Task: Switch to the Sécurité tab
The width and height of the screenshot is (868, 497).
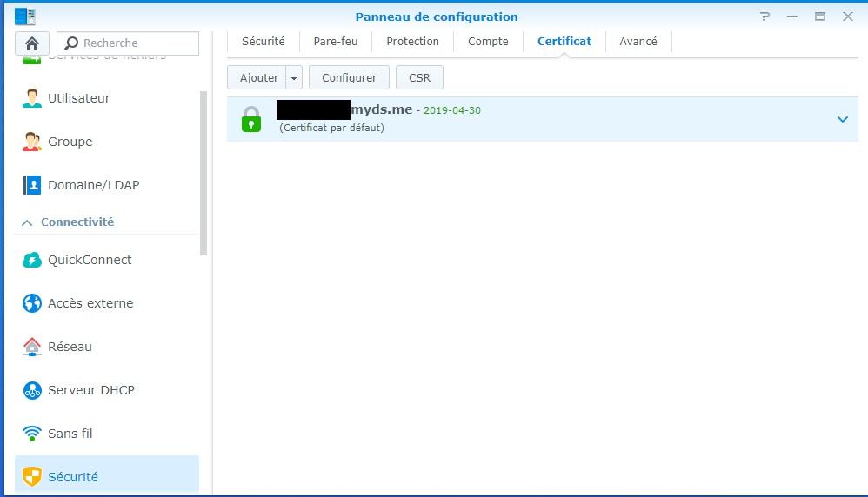Action: click(x=264, y=42)
